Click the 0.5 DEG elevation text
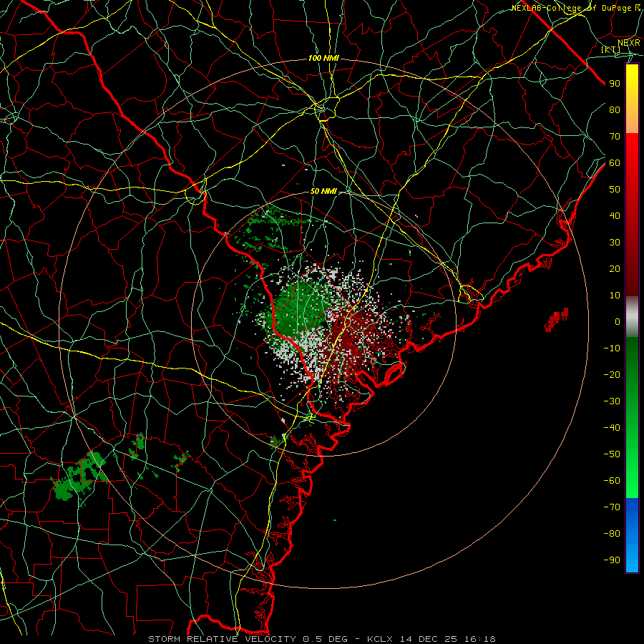 click(x=326, y=639)
